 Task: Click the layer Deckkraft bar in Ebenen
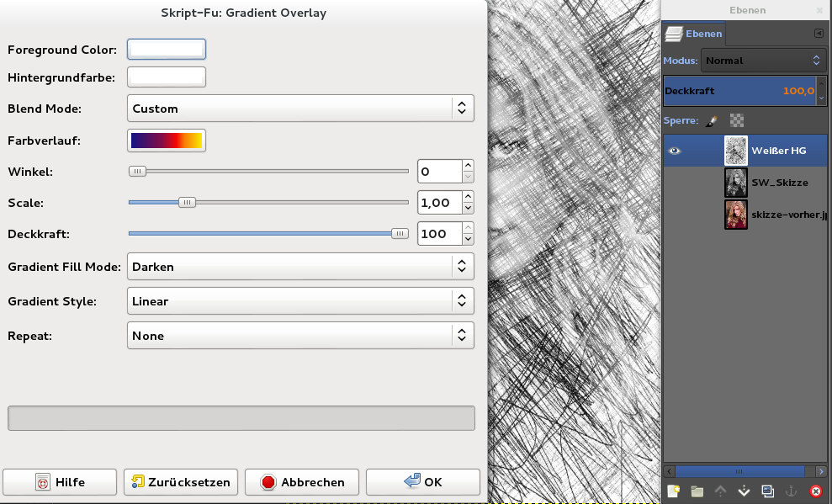click(739, 91)
